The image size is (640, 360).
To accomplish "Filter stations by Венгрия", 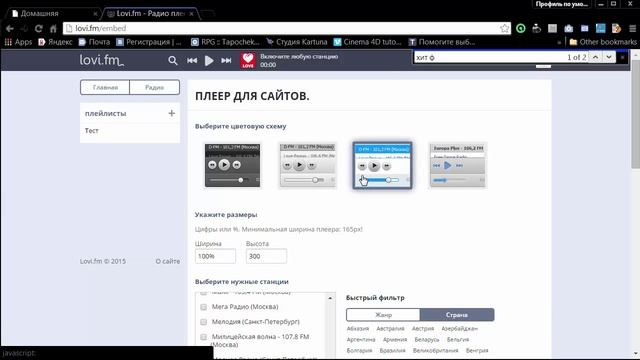I will point(477,351).
